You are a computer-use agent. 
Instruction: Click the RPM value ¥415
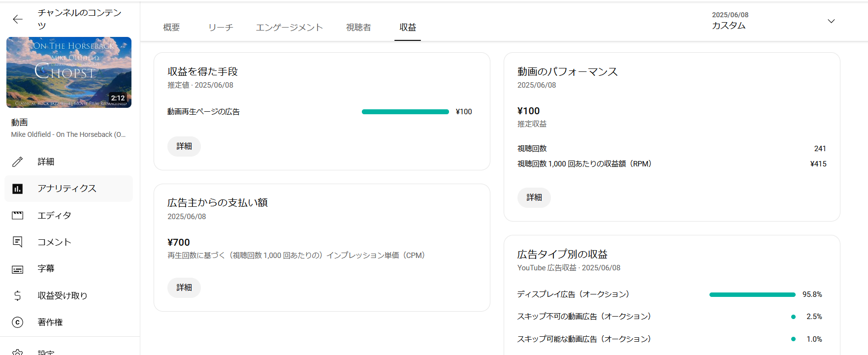coord(818,164)
